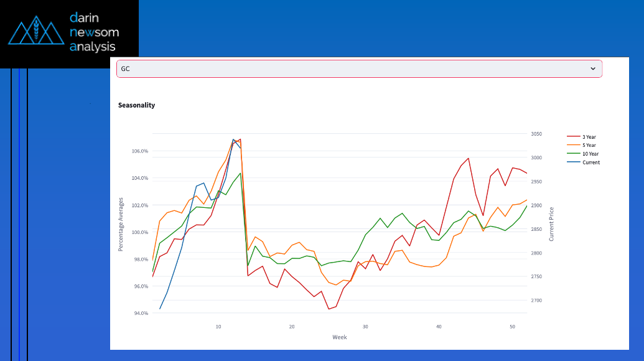Viewport: 644px width, 361px height.
Task: Click the week 50 tick label
Action: tap(512, 327)
